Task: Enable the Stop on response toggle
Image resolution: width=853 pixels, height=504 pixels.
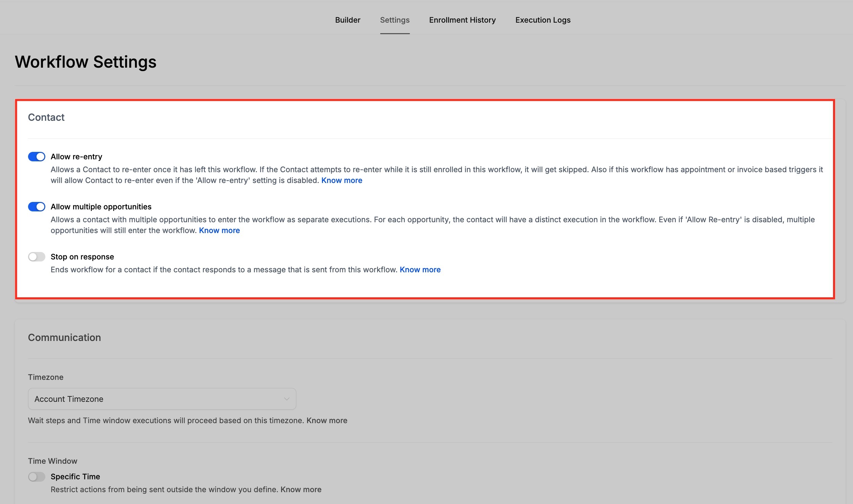Action: 37,257
